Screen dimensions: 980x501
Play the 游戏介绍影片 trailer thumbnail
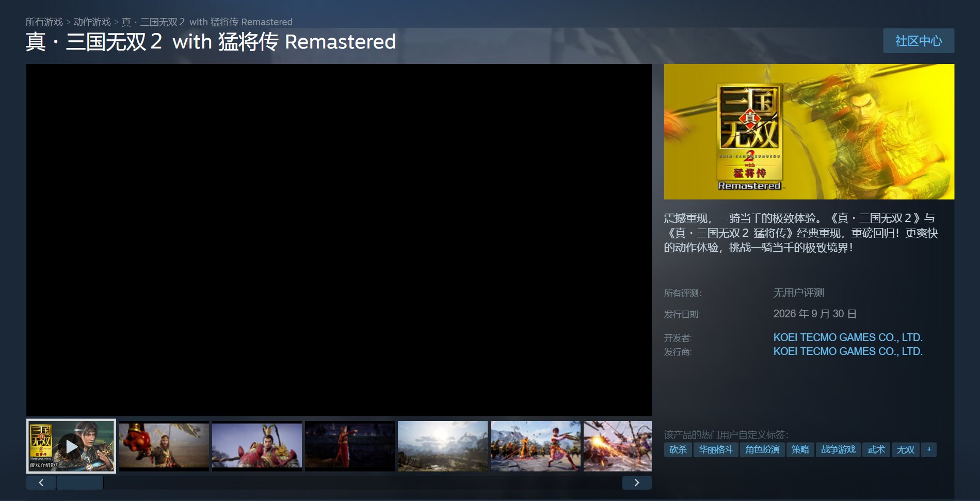coord(71,446)
